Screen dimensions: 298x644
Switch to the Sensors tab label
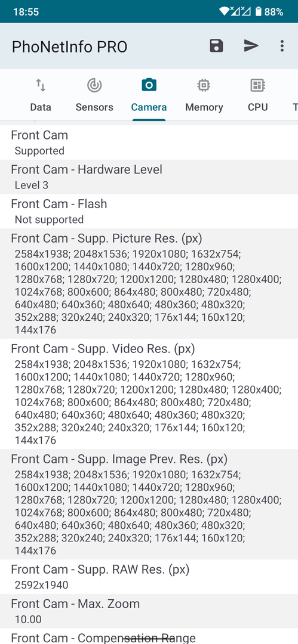coord(94,107)
